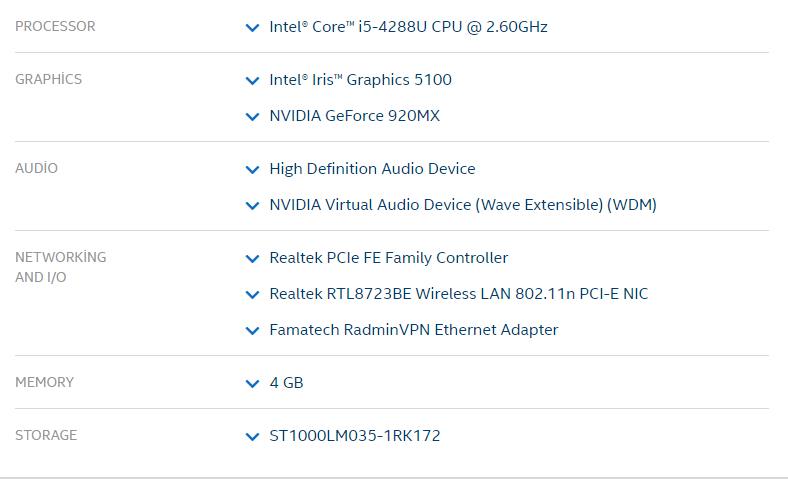Expand the Intel Core i5-4288U processor chevron

pos(252,28)
